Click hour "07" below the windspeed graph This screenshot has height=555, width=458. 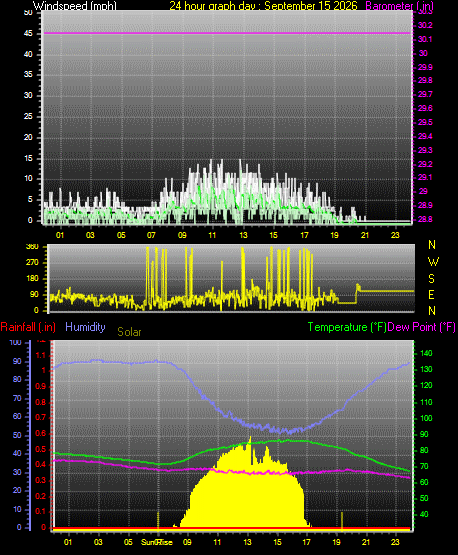(151, 235)
